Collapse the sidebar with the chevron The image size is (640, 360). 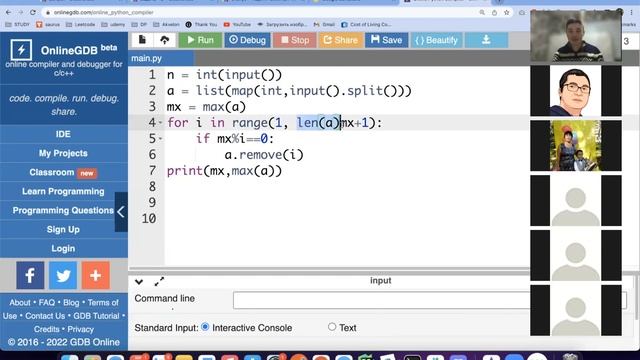pyautogui.click(x=121, y=212)
